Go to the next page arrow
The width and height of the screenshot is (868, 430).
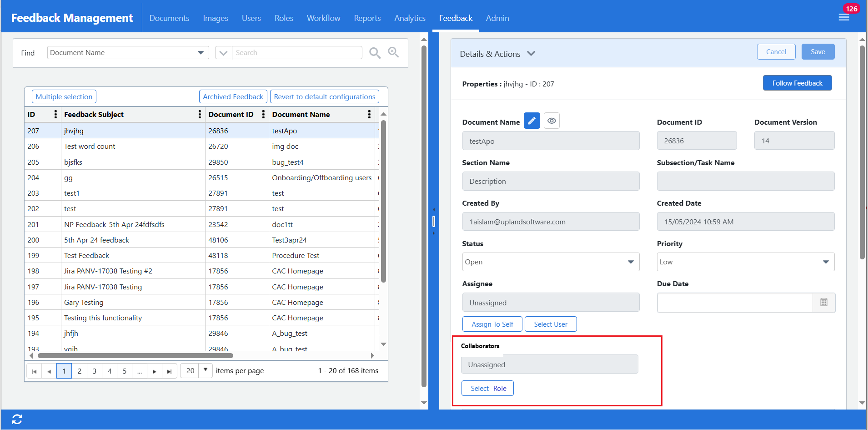click(155, 371)
